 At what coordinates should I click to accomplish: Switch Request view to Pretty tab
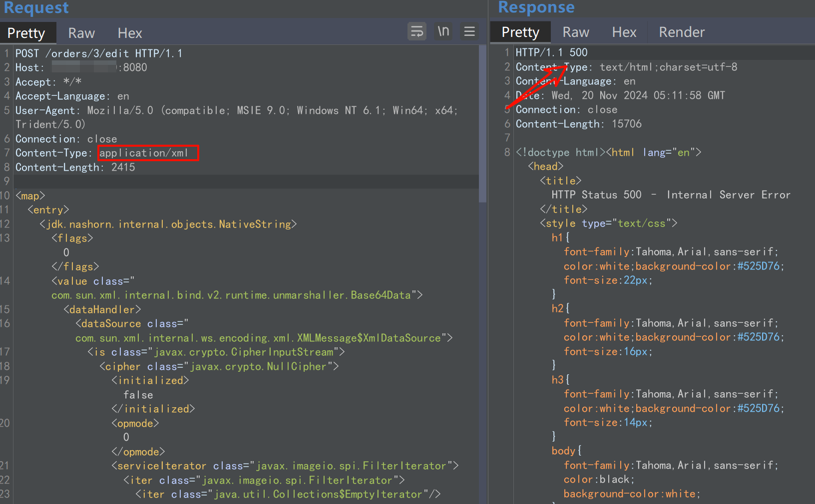[x=26, y=33]
